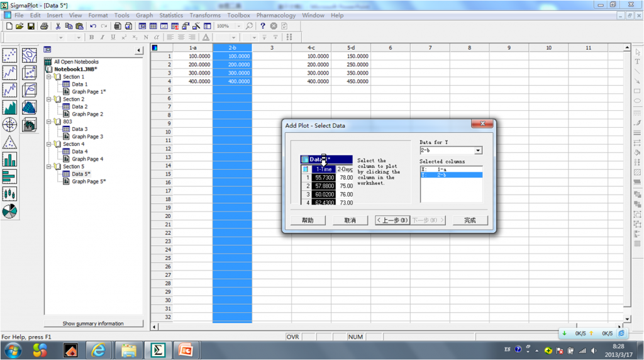The image size is (644, 360).
Task: Collapse Section 2 in notebook tree
Action: coord(49,99)
